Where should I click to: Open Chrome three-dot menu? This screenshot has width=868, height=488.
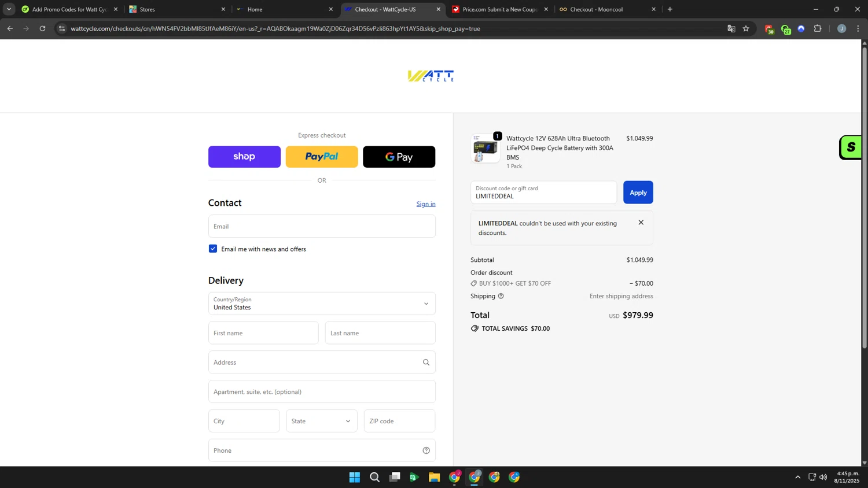(x=858, y=28)
